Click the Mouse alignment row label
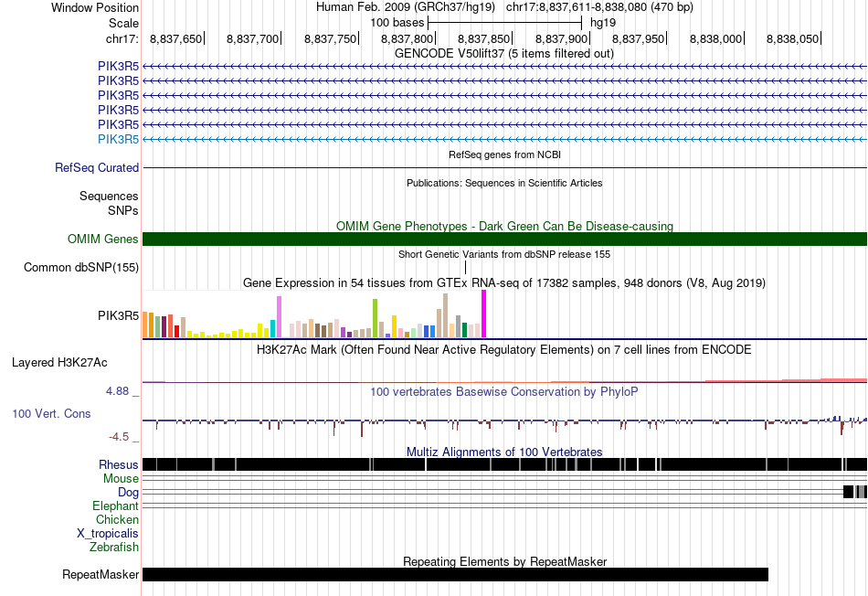The width and height of the screenshot is (868, 596). [121, 478]
